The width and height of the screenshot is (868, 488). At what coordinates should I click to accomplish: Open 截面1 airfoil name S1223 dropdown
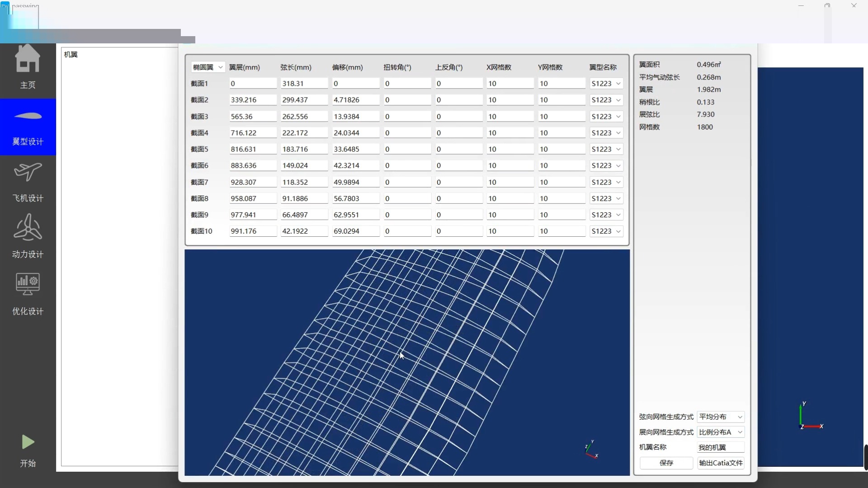(x=606, y=84)
